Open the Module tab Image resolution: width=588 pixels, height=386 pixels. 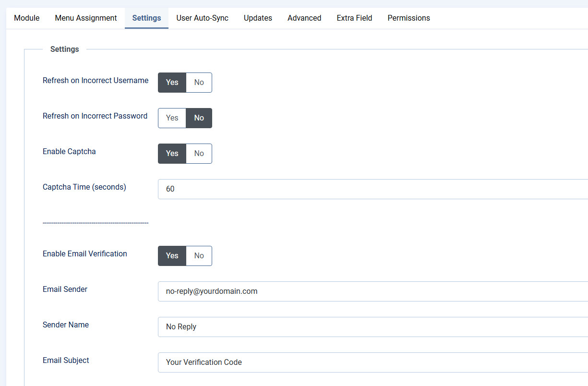pos(27,18)
